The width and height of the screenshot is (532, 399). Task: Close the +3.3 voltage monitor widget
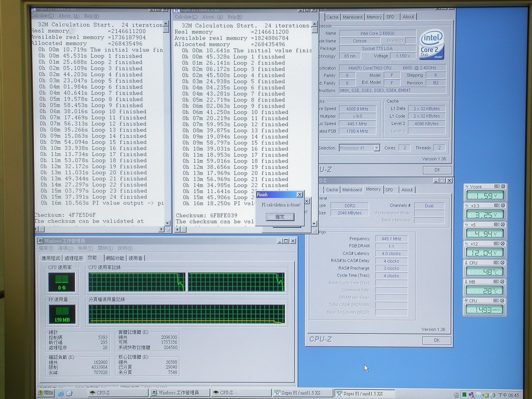502,206
